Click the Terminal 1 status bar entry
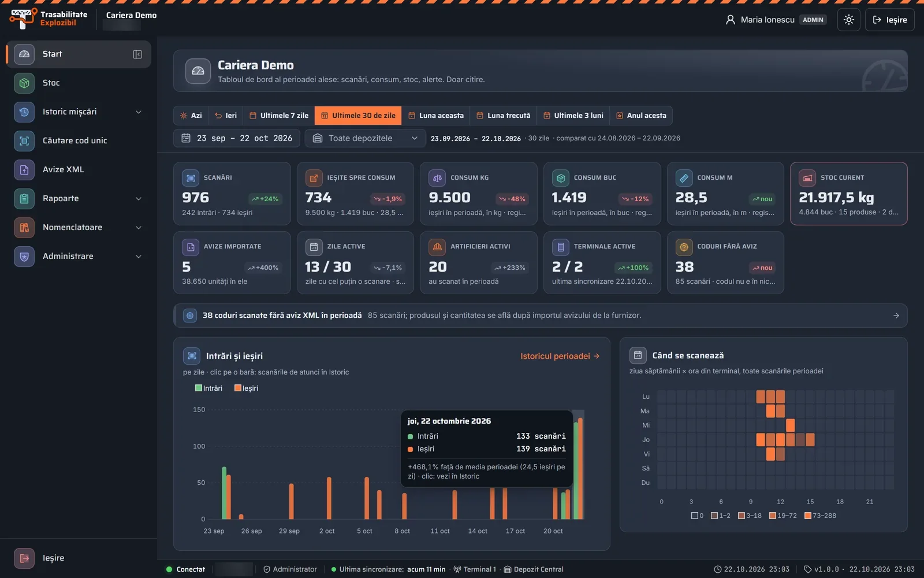Viewport: 924px width, 578px height. [x=475, y=569]
